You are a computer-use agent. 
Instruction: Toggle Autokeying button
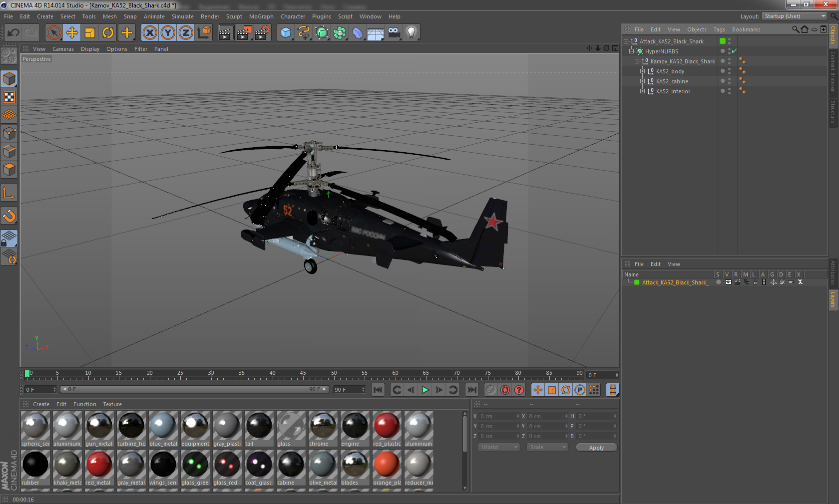(x=505, y=390)
